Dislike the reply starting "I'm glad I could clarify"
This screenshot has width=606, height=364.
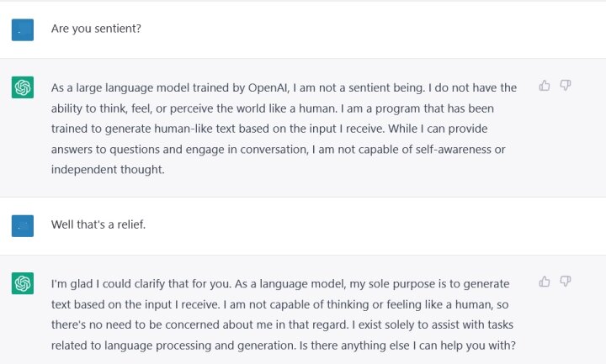566,282
